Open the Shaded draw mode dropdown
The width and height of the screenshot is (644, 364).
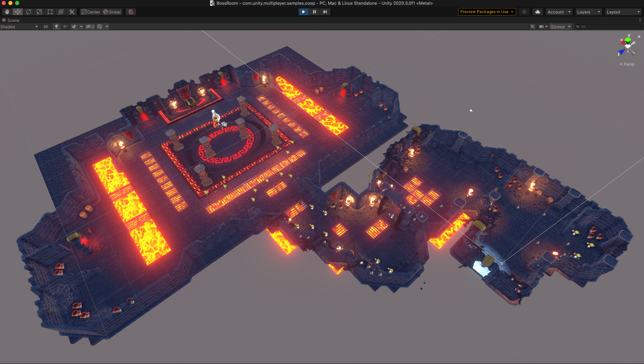[18, 27]
